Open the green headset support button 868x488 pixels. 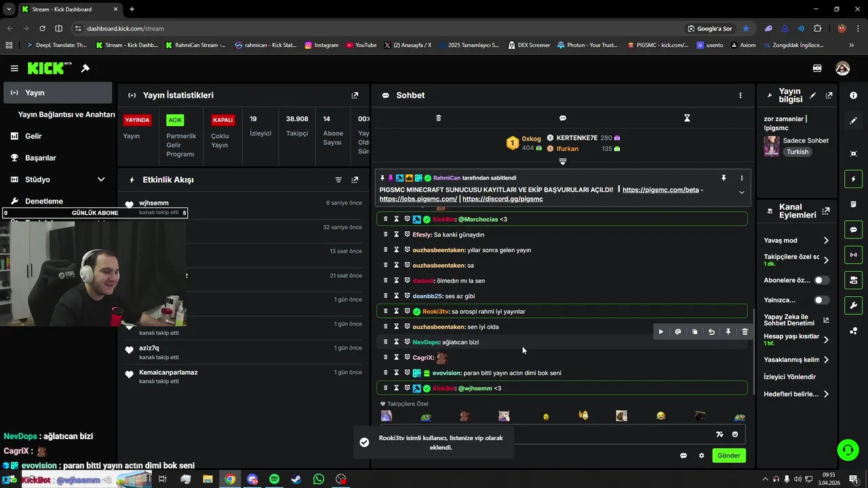pyautogui.click(x=847, y=449)
